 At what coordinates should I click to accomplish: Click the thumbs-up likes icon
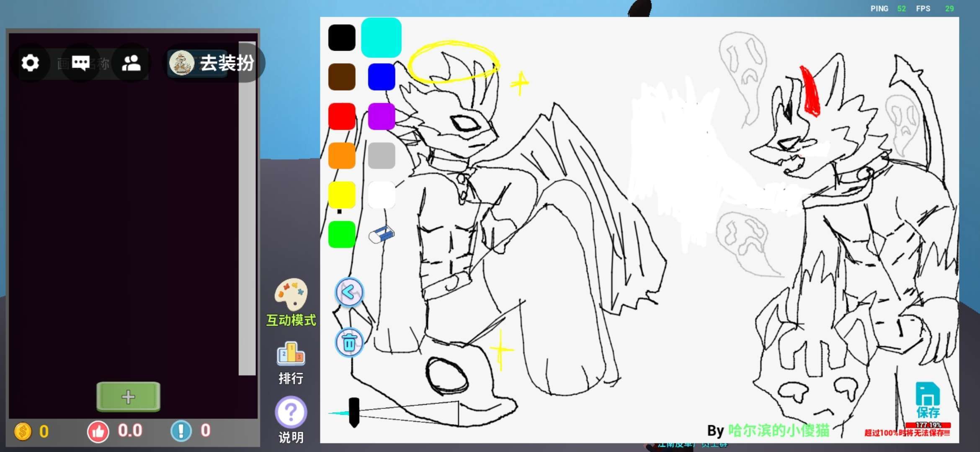point(98,431)
